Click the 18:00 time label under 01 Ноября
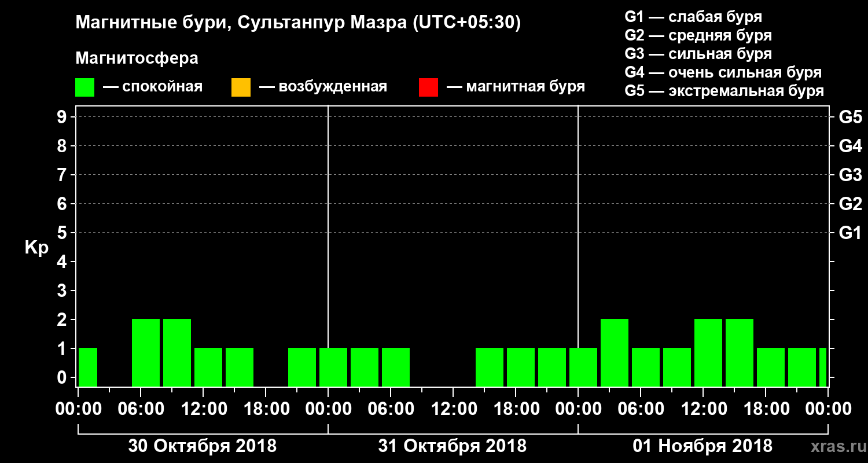 click(766, 409)
